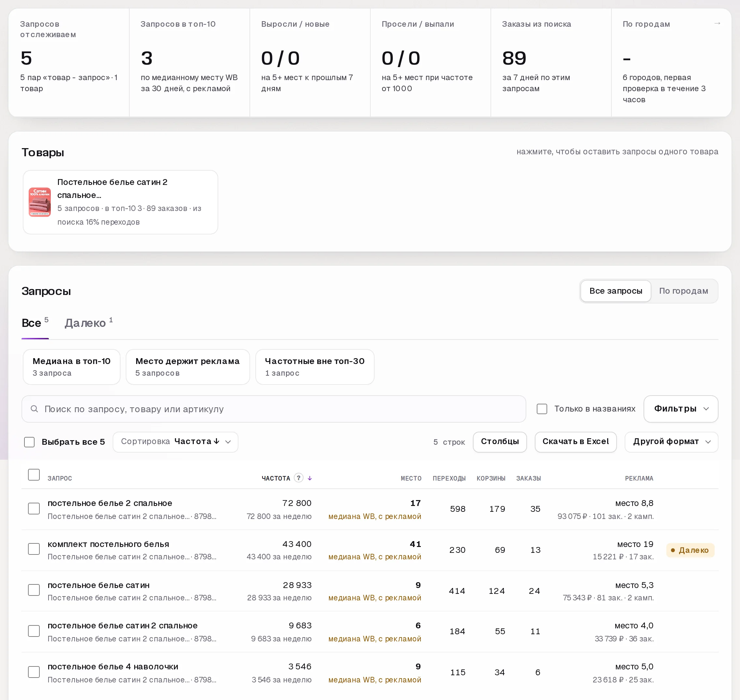
Task: Open the Фильтры dropdown
Action: coord(681,409)
